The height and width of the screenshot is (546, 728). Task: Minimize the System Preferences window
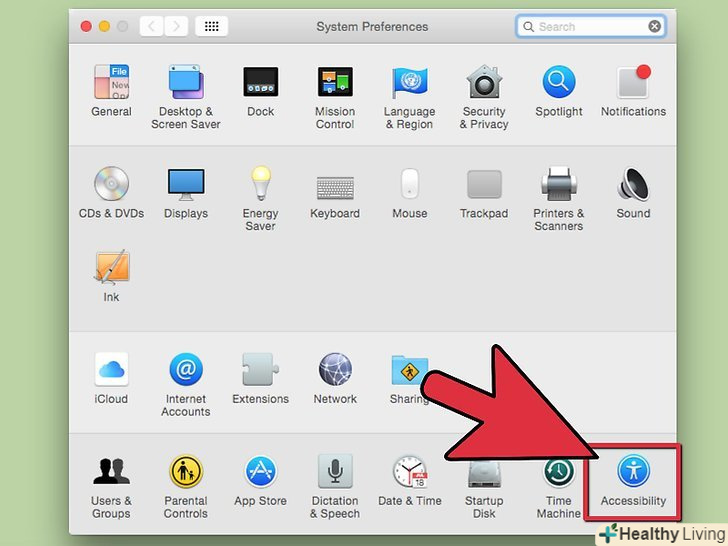pos(104,26)
